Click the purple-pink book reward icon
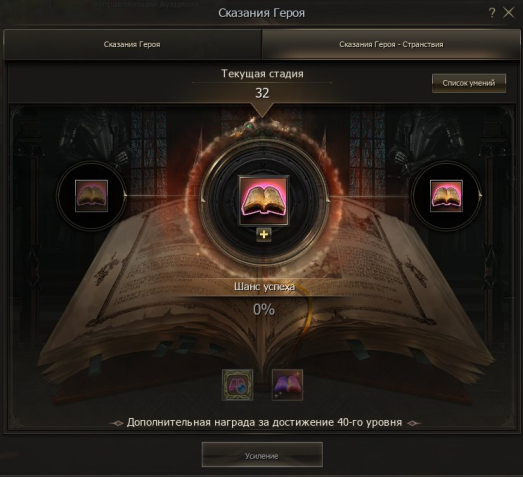 point(288,385)
